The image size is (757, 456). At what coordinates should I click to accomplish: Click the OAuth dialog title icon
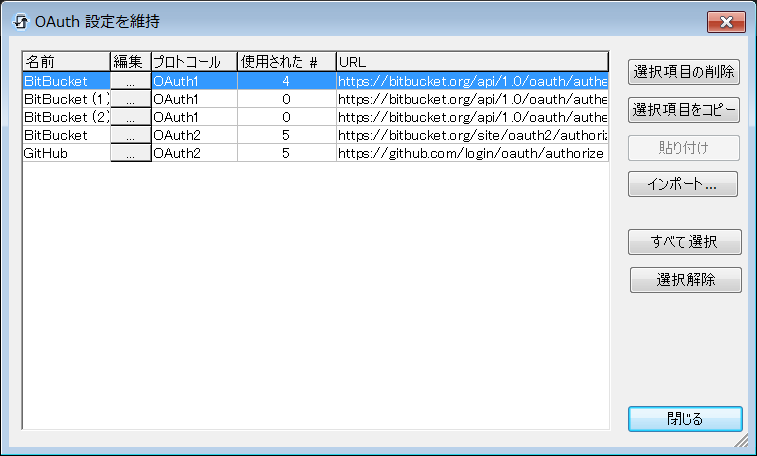20,22
